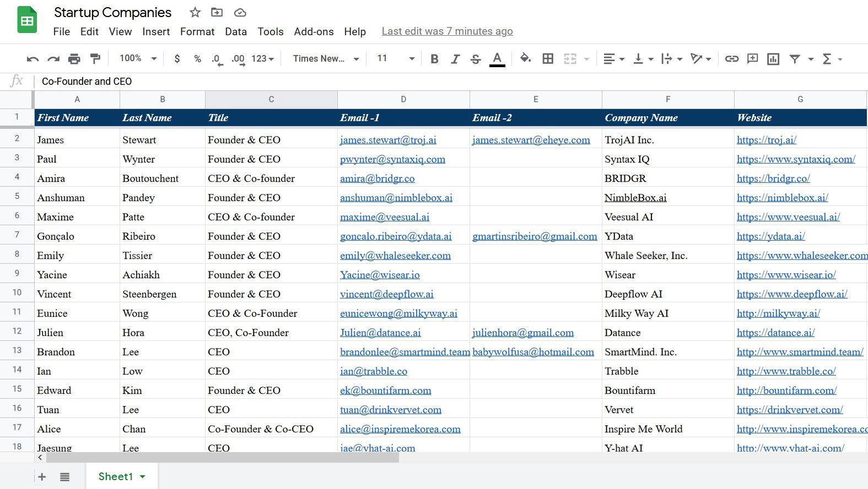Open the Help menu
This screenshot has height=489, width=868.
355,31
